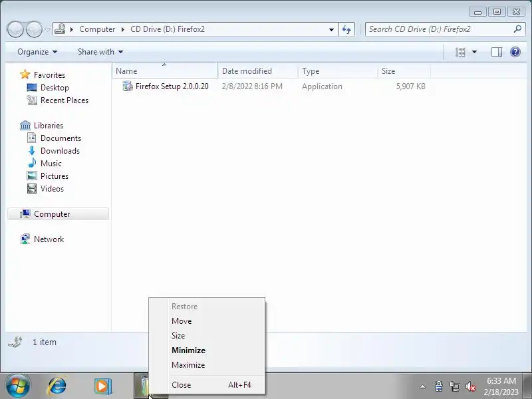
Task: Click the Windows Start orb
Action: 17,386
